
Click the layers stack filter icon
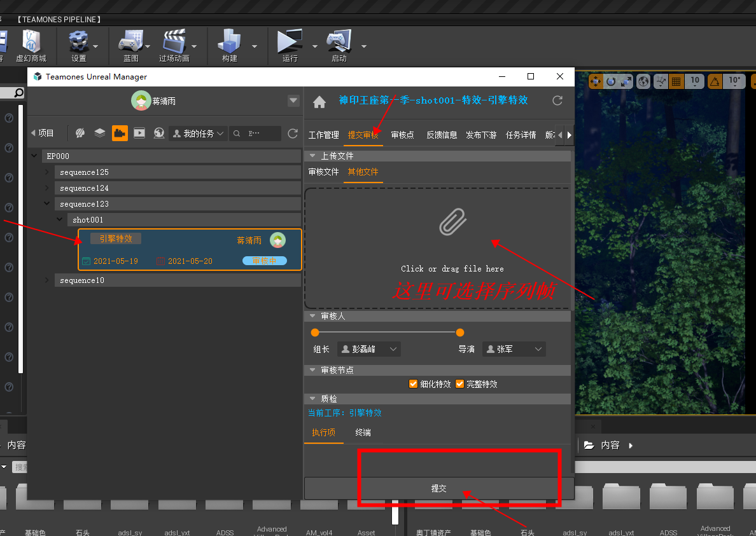click(x=100, y=133)
